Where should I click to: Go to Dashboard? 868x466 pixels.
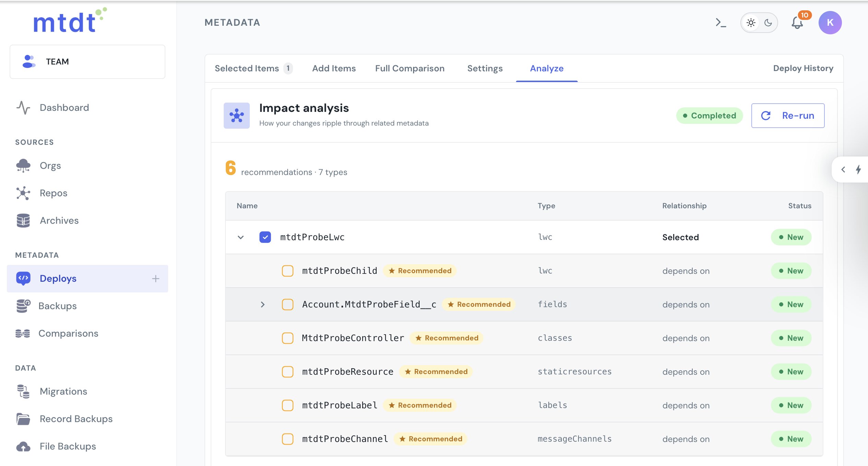[x=64, y=107]
